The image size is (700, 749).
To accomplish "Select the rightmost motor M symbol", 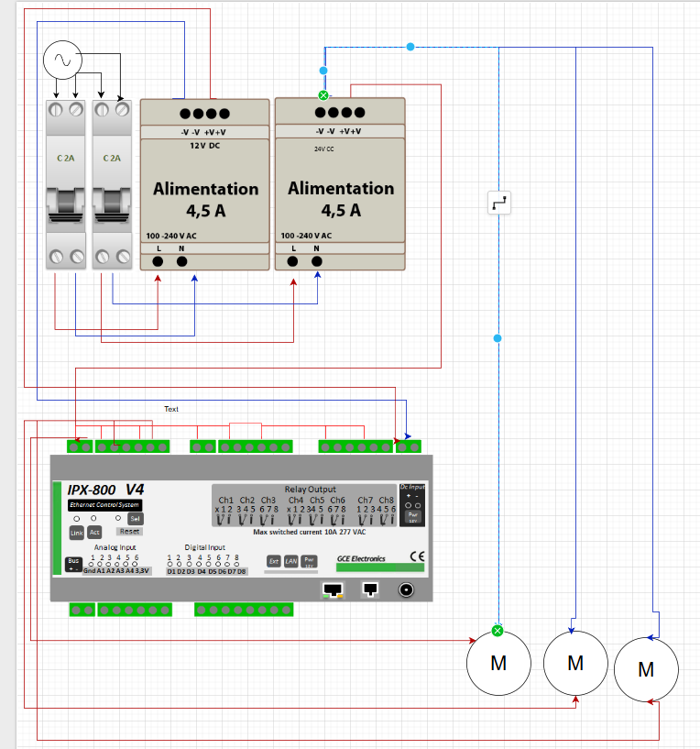I will tap(646, 669).
